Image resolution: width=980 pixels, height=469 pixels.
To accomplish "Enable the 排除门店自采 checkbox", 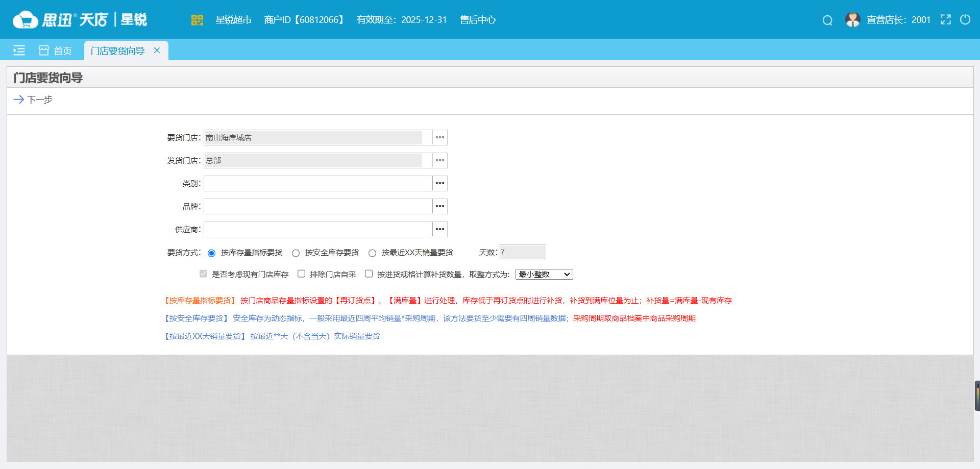I will coord(301,274).
